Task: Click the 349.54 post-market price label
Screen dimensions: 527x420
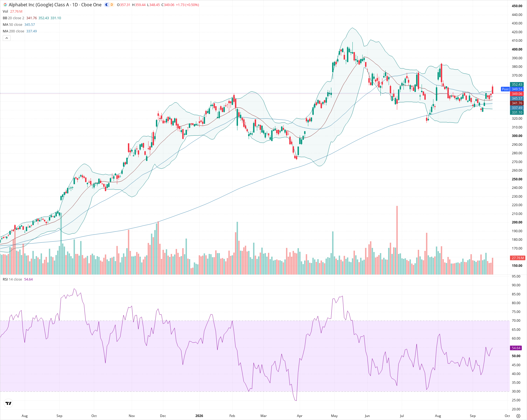Action: click(x=517, y=89)
